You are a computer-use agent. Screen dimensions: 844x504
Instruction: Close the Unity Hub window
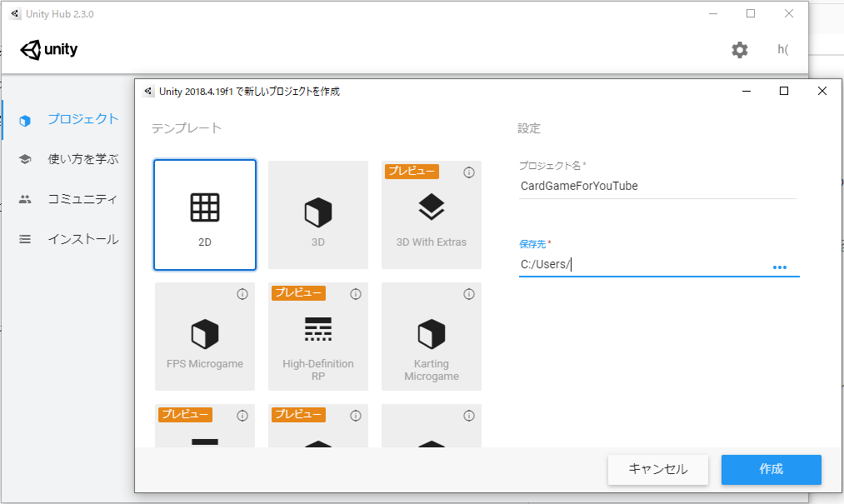click(x=788, y=14)
